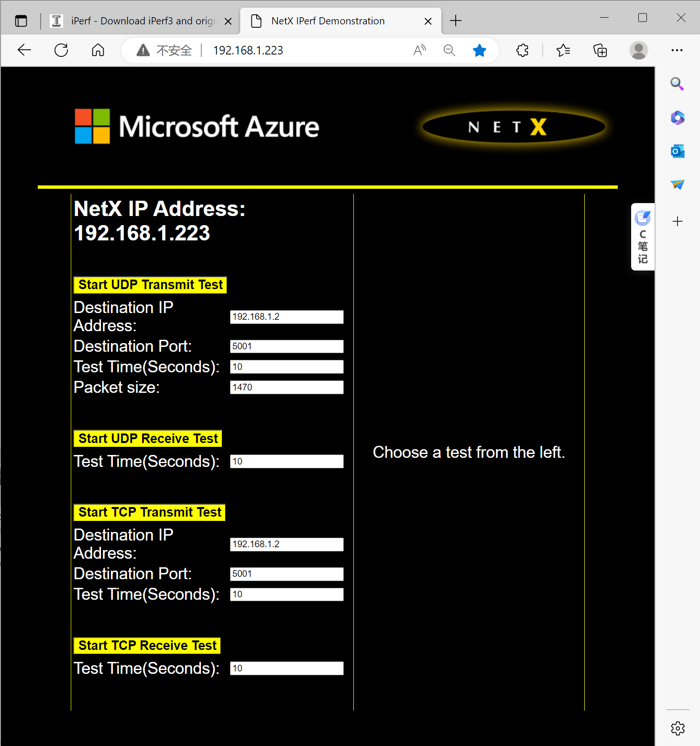This screenshot has width=700, height=746.
Task: Open the sidebar Search tool
Action: (677, 84)
